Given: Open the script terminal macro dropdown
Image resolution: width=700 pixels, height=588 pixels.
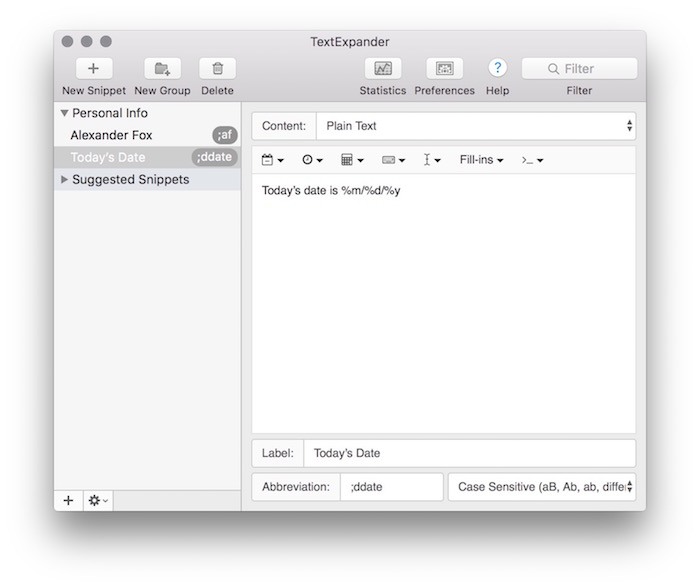Looking at the screenshot, I should click(x=532, y=160).
